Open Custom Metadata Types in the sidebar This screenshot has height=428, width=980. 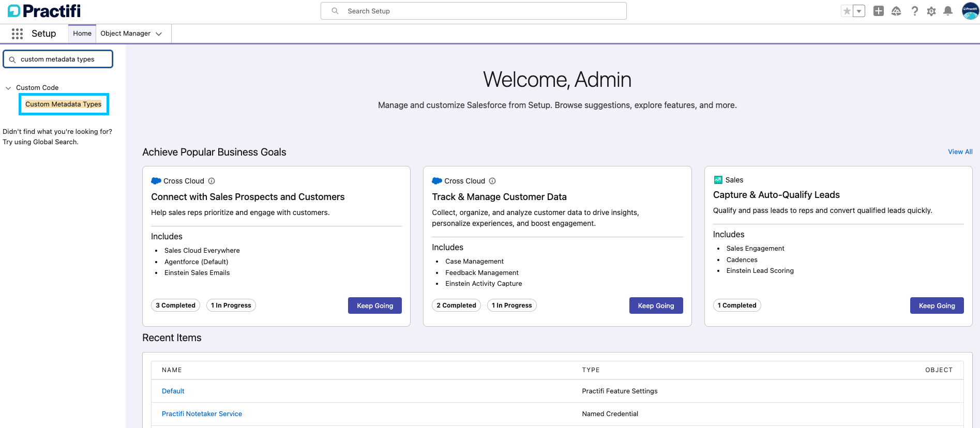64,104
